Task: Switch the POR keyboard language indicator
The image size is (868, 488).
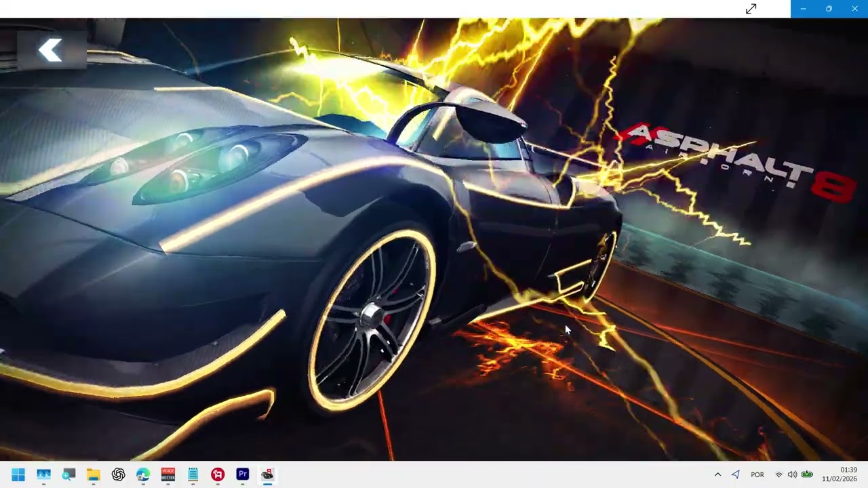Action: (x=757, y=475)
